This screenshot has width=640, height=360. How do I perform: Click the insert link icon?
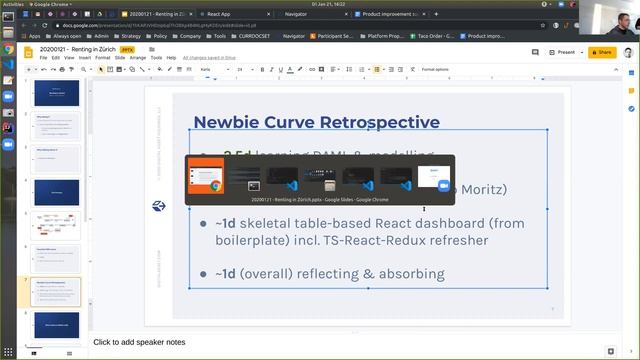[312, 69]
